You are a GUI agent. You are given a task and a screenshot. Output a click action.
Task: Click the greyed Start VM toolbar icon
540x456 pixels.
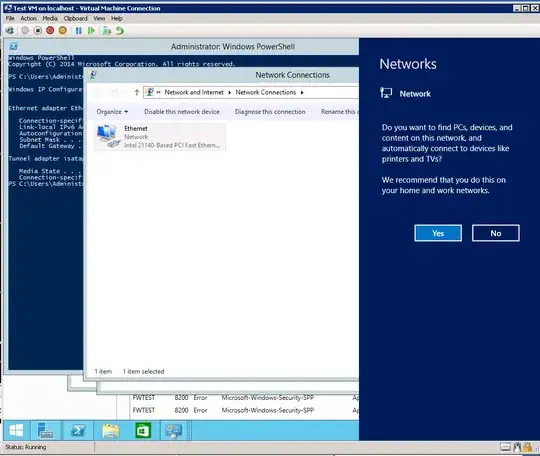25,31
